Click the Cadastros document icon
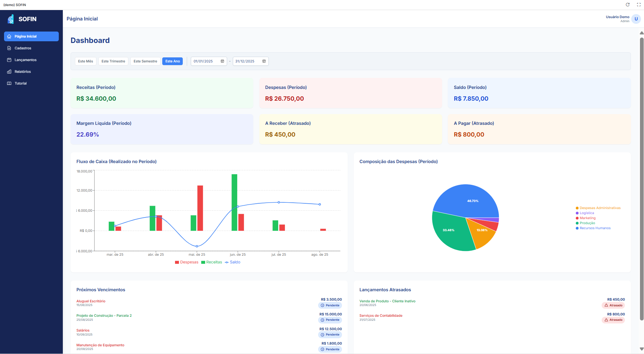The image size is (644, 354). (9, 48)
